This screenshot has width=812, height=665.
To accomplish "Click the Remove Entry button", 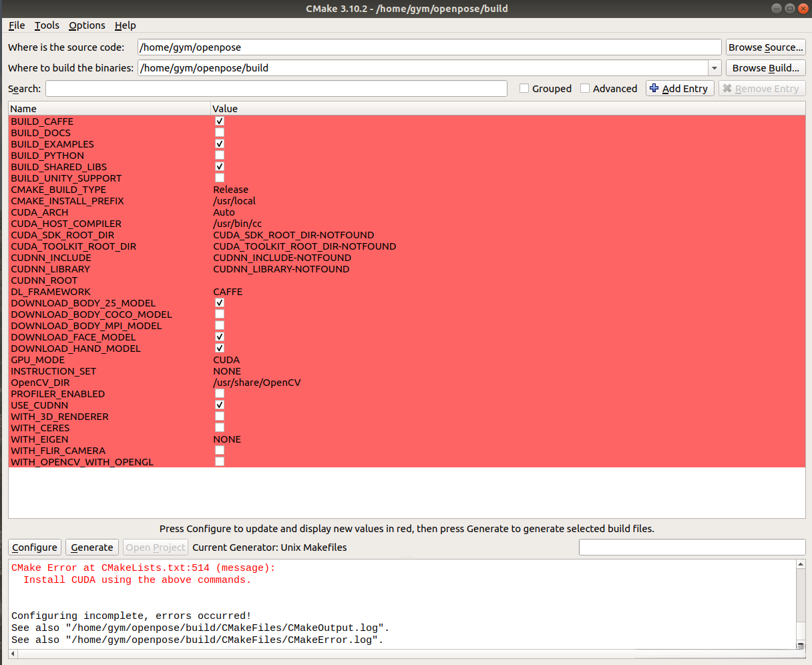I will click(762, 89).
